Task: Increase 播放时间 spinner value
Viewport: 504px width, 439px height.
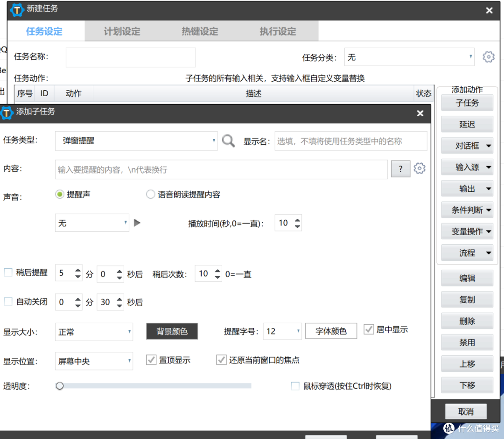Action: 298,220
